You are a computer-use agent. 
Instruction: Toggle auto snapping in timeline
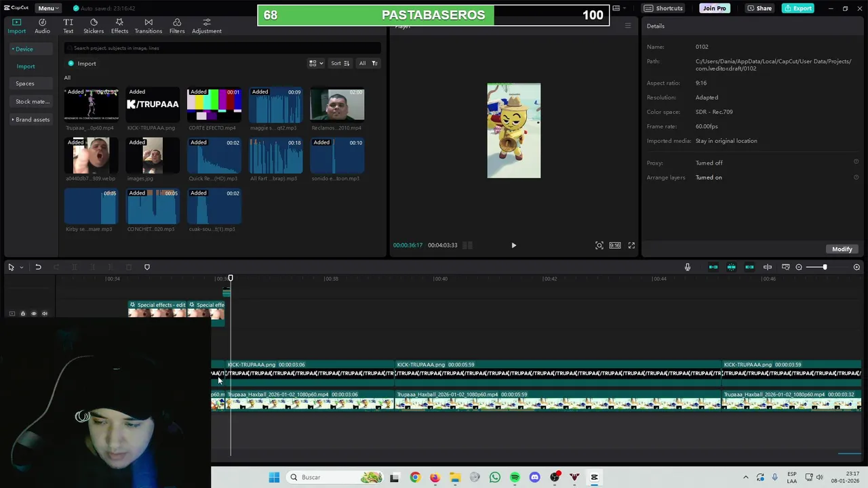(732, 267)
